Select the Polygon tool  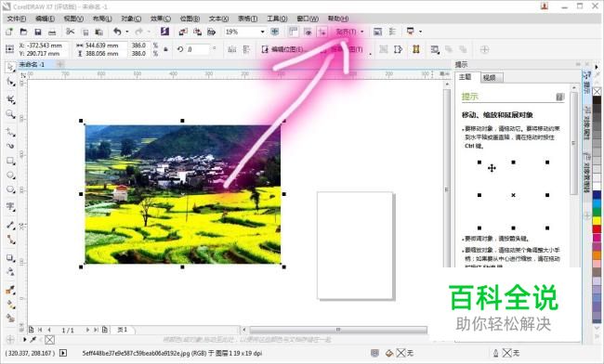[10, 189]
